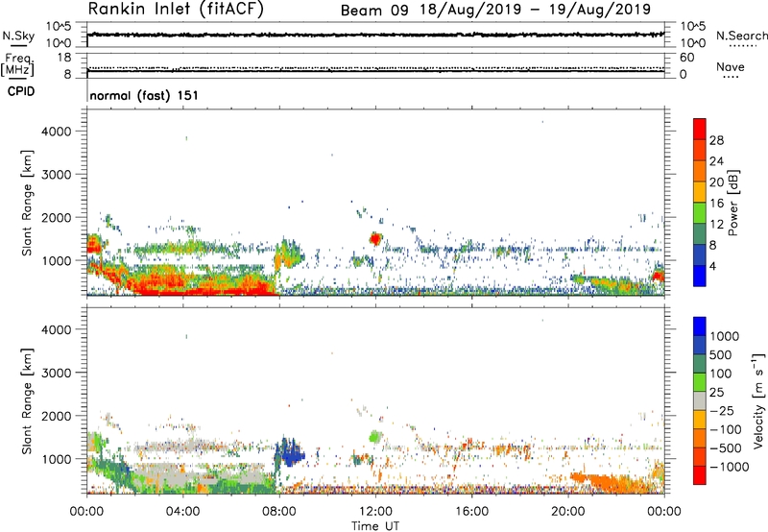Click the 'Freq. [MHz]' axis label
The width and height of the screenshot is (768, 532).
click(x=17, y=64)
